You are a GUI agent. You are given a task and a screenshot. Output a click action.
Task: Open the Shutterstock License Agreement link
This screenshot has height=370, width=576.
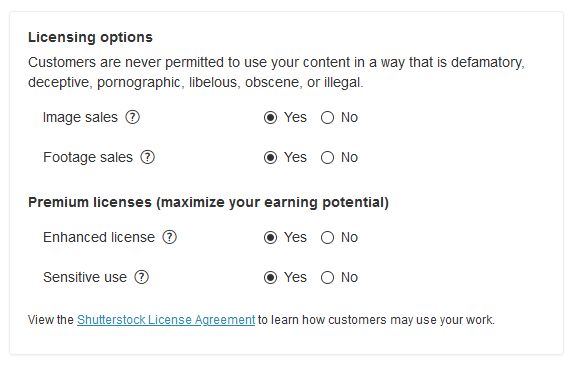166,320
